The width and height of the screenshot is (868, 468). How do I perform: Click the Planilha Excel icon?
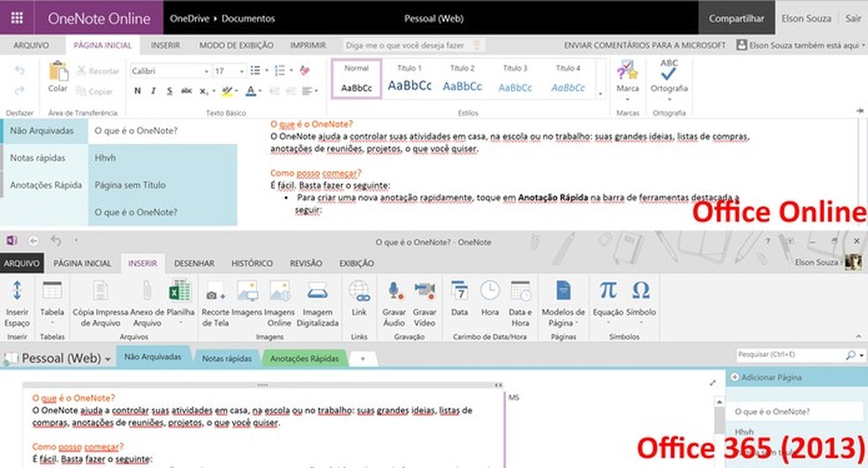coord(181,291)
